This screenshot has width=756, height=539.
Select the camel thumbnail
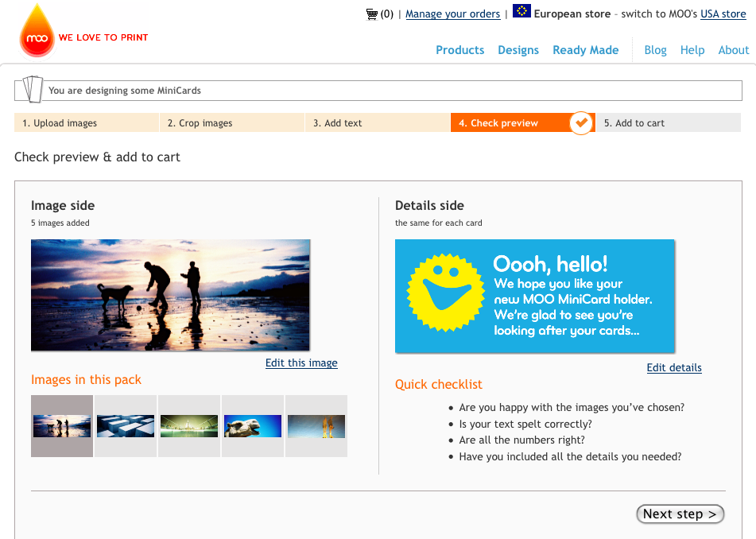tap(253, 426)
